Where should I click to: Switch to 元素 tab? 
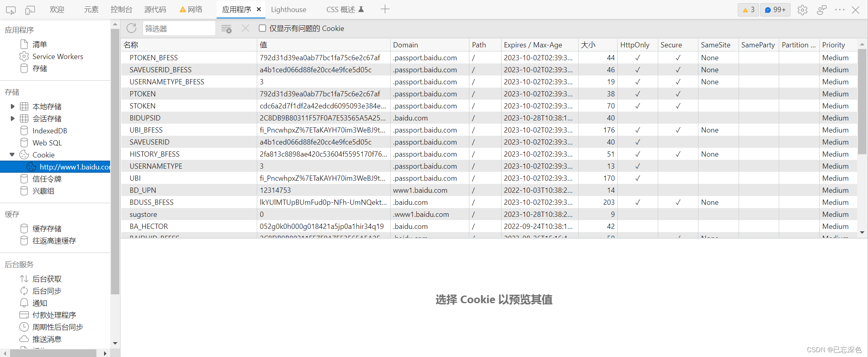point(91,9)
